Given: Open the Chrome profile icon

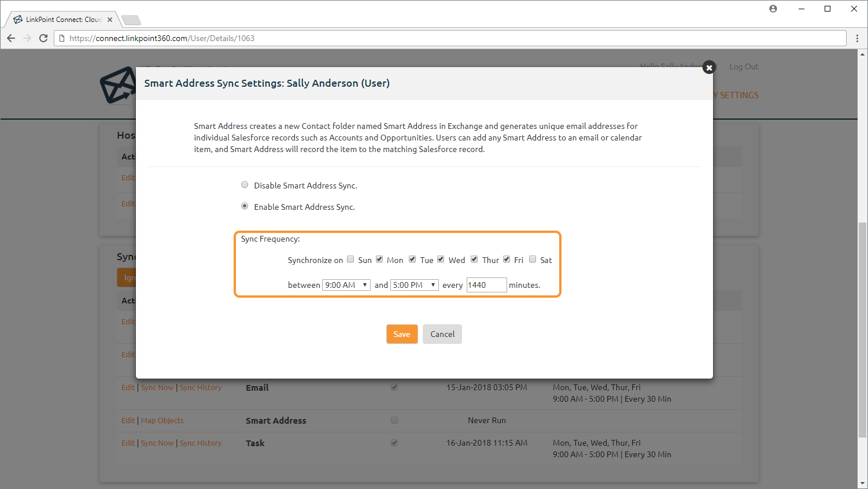Looking at the screenshot, I should point(773,9).
